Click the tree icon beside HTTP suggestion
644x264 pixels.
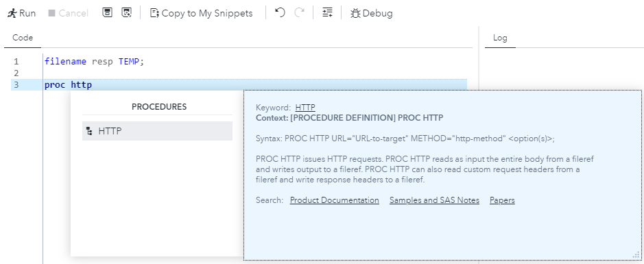89,132
